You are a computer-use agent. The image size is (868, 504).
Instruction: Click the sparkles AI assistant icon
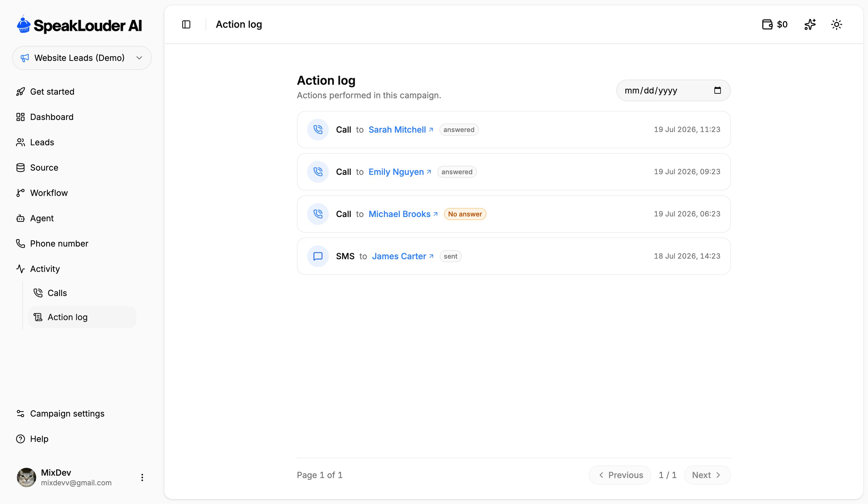[x=810, y=24]
